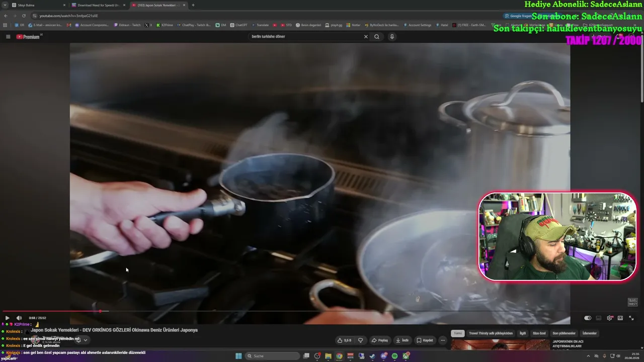Select the İlgili filter chip
This screenshot has height=362, width=644.
(523, 333)
